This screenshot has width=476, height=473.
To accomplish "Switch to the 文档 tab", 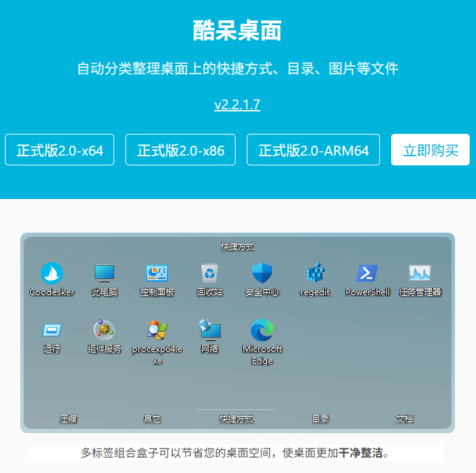I will (404, 419).
